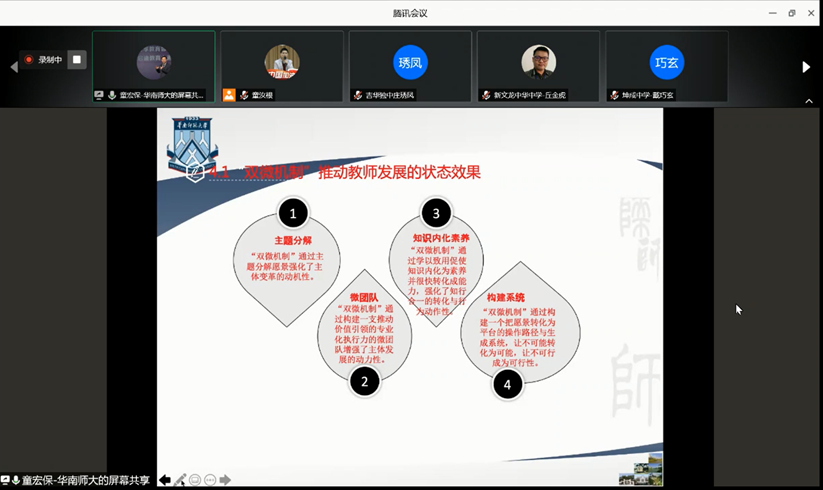823x490 pixels.
Task: Click the university shield logo on the slide
Action: tap(192, 145)
